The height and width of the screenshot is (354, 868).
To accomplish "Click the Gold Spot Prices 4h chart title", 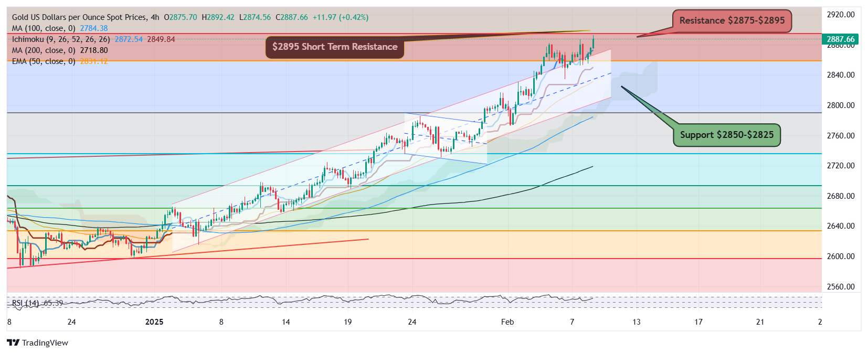I will pyautogui.click(x=85, y=17).
